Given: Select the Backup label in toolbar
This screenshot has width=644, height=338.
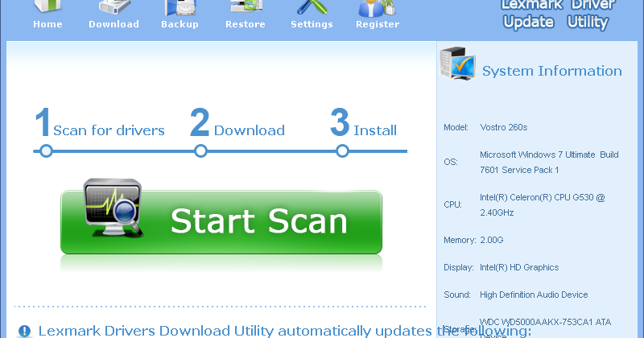Looking at the screenshot, I should click(x=180, y=24).
